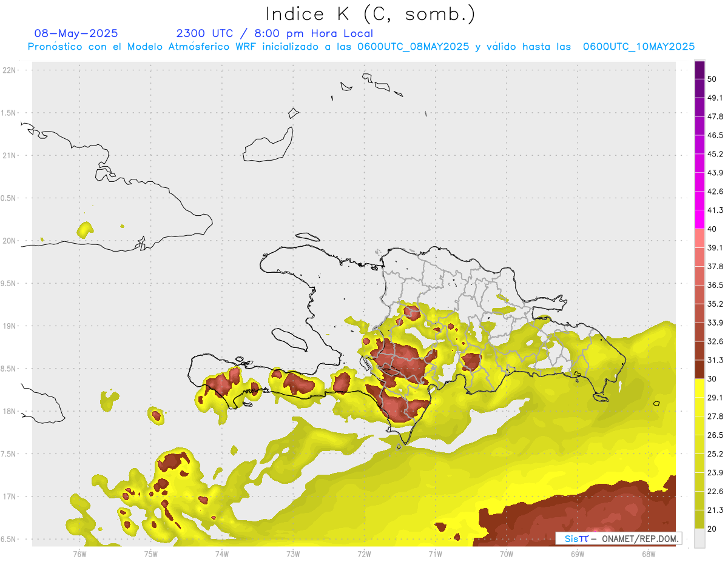Click the '72W' longitude label

coord(364,554)
